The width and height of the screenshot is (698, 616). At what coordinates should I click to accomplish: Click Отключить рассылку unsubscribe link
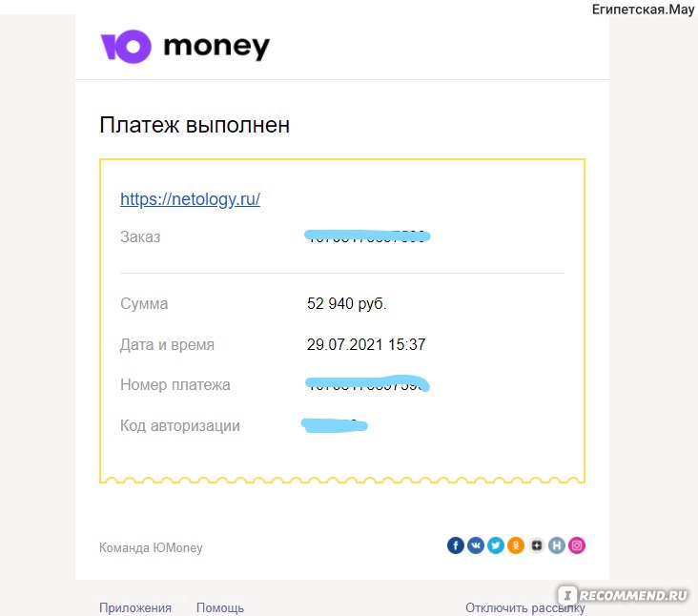524,607
